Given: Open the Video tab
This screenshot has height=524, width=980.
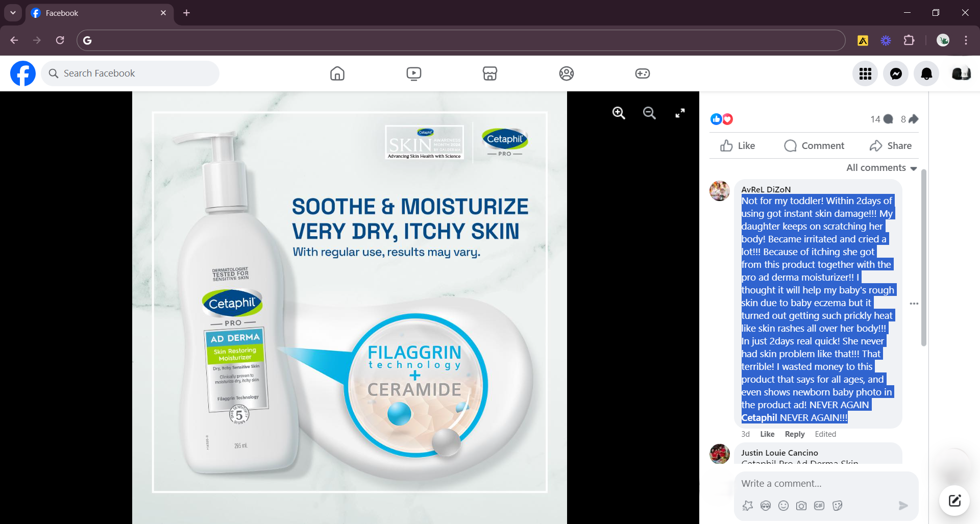Looking at the screenshot, I should coord(414,73).
